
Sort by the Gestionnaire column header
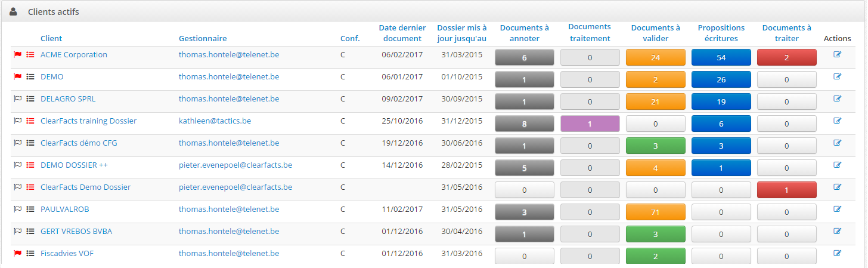pyautogui.click(x=203, y=38)
